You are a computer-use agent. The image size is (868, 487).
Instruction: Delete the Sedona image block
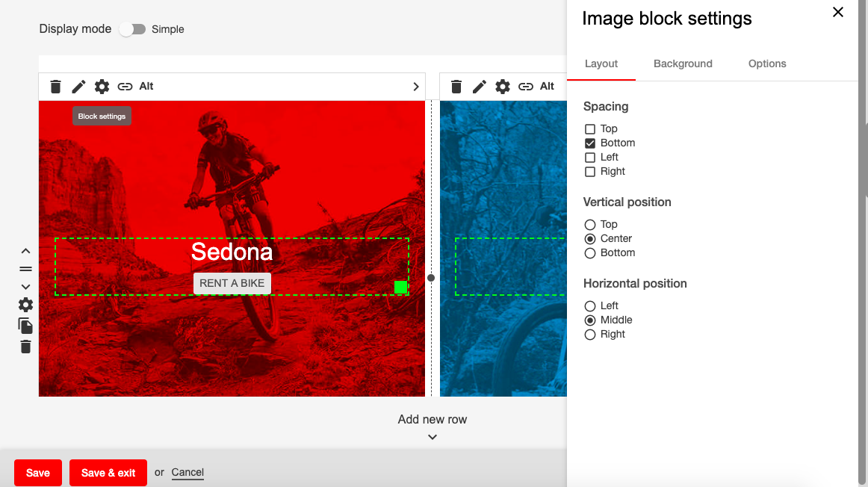click(55, 86)
